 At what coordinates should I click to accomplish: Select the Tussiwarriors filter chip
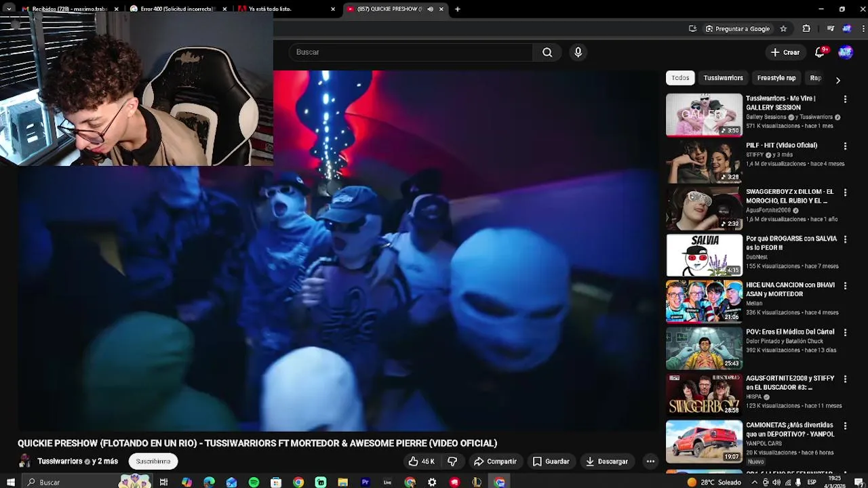(723, 78)
